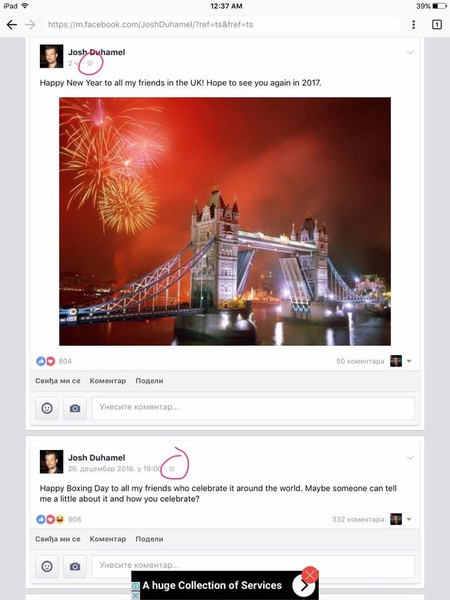This screenshot has width=450, height=600.
Task: Tap the browser forward arrow
Action: [x=30, y=25]
